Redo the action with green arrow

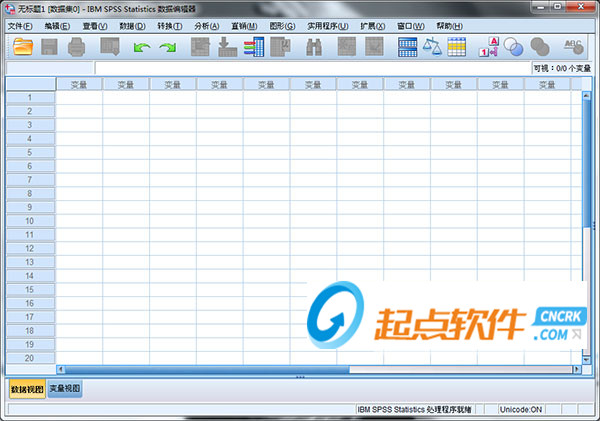point(168,47)
